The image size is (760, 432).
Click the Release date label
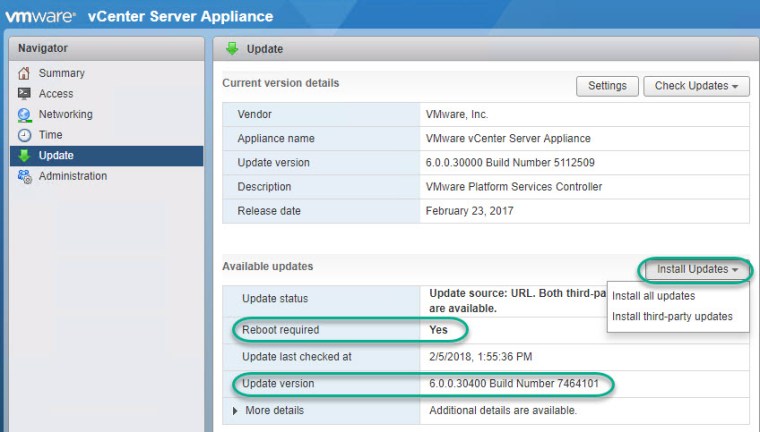269,211
